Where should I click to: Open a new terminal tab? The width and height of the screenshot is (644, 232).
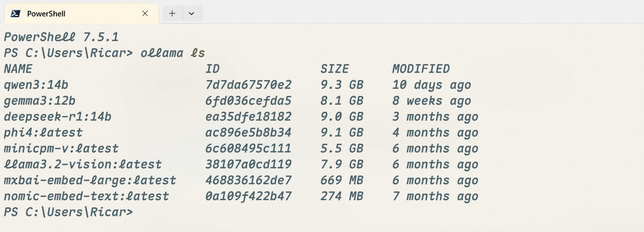pos(172,13)
